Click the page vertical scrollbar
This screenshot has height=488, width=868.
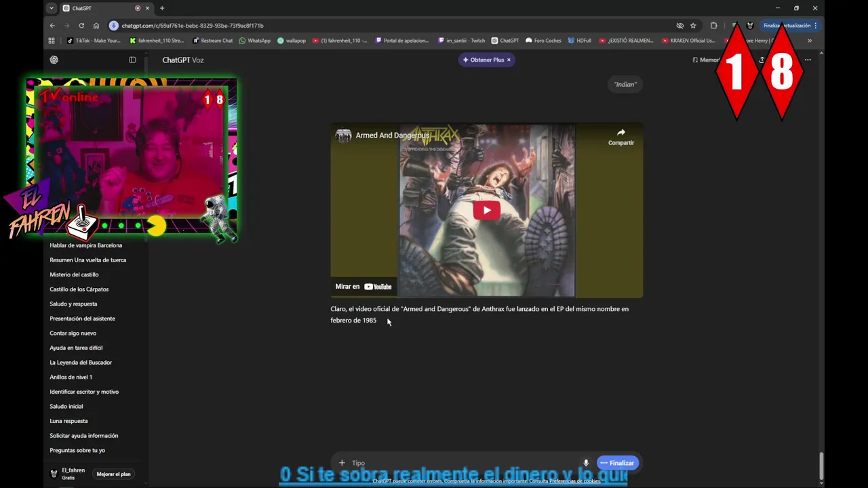[x=821, y=465]
